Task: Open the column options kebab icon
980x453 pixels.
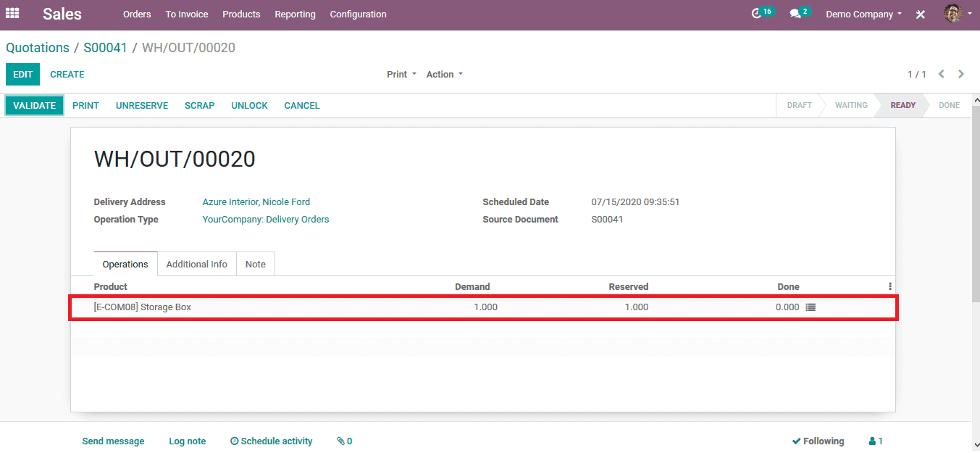Action: click(x=890, y=287)
